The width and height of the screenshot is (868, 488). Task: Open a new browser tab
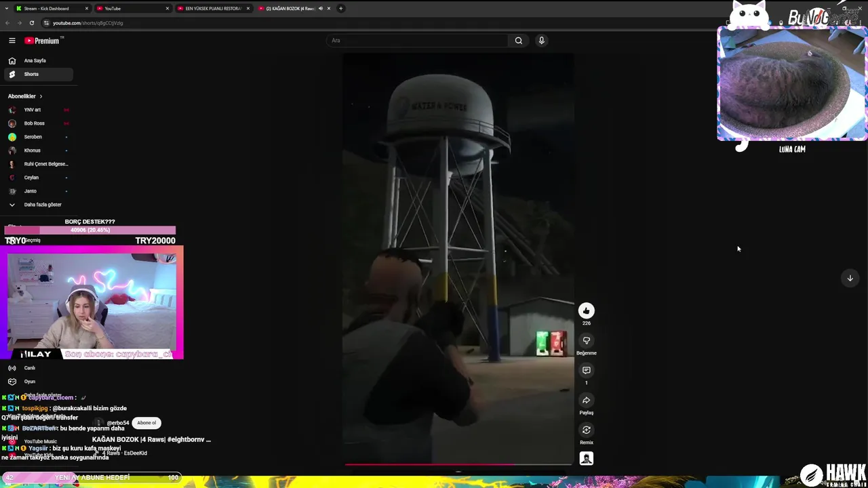340,8
